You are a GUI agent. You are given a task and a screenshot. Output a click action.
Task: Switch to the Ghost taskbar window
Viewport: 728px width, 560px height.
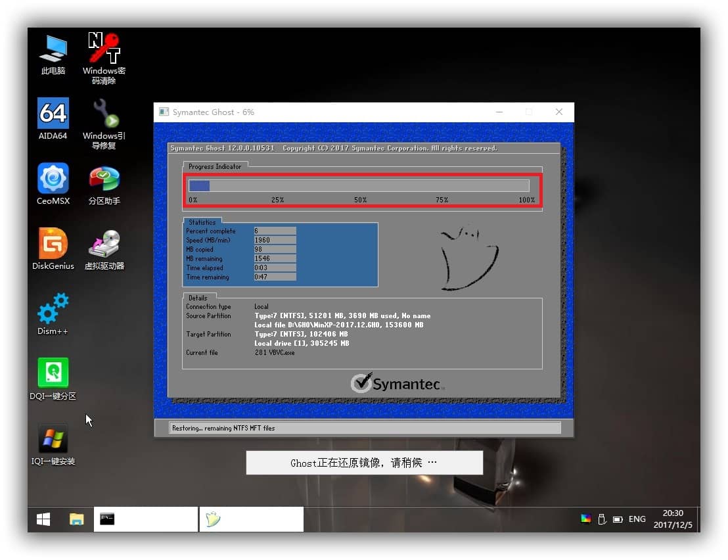[251, 519]
